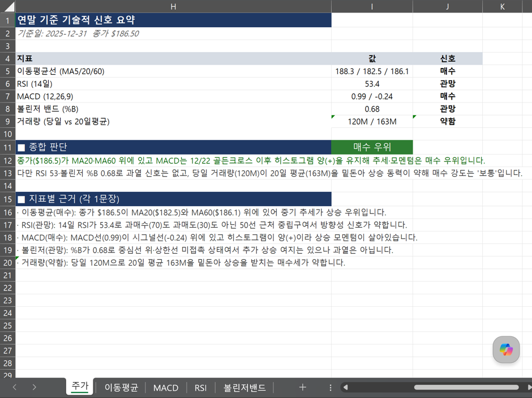The height and width of the screenshot is (398, 532).
Task: Open the RSI sheet tab
Action: (x=200, y=387)
